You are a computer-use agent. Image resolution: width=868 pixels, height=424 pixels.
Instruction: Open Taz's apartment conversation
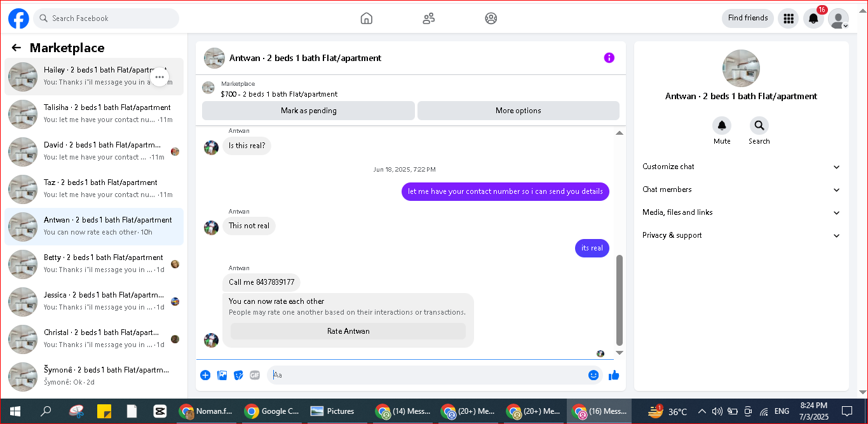(x=94, y=189)
